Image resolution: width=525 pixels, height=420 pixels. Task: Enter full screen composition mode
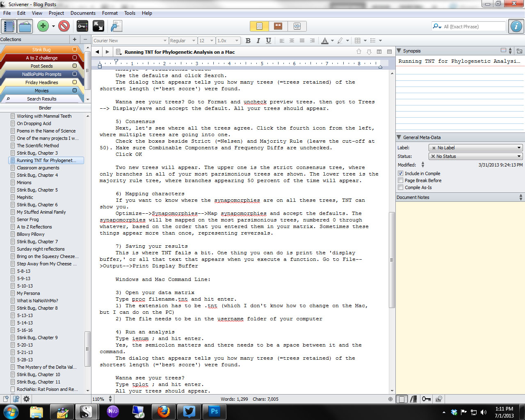98,26
